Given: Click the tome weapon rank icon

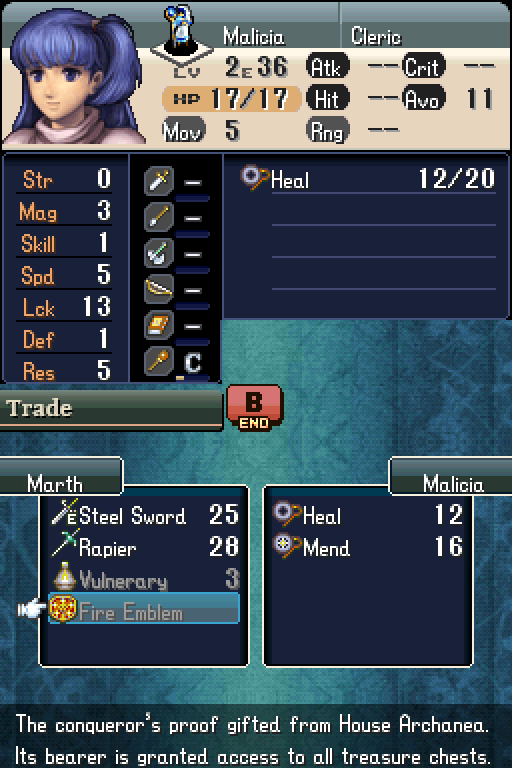Looking at the screenshot, I should click(x=159, y=325).
